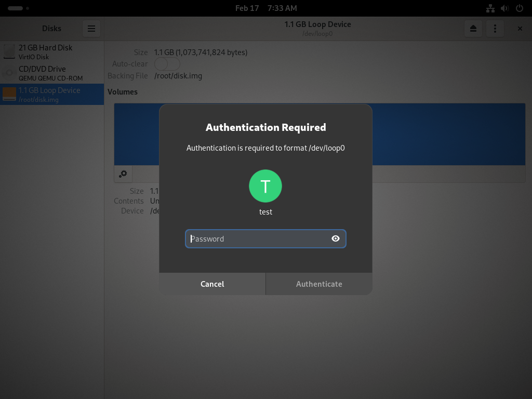Image resolution: width=532 pixels, height=399 pixels.
Task: Open the Disks hamburger application menu
Action: 91,29
